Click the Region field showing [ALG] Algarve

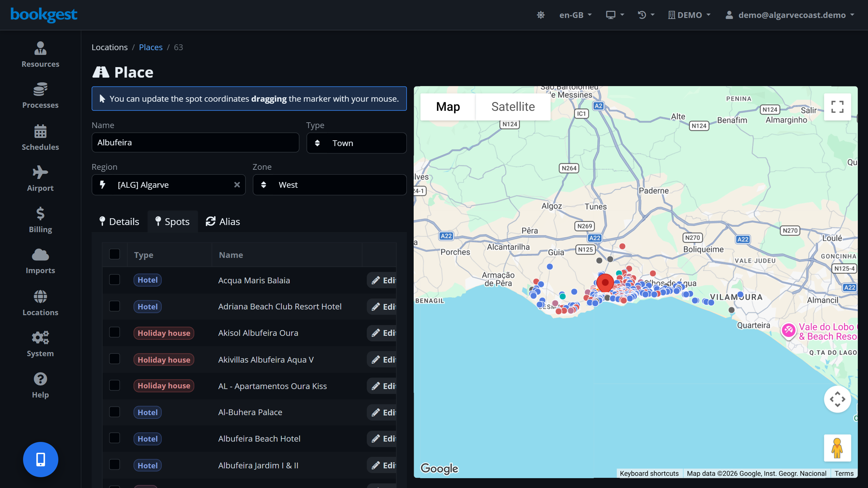point(169,185)
